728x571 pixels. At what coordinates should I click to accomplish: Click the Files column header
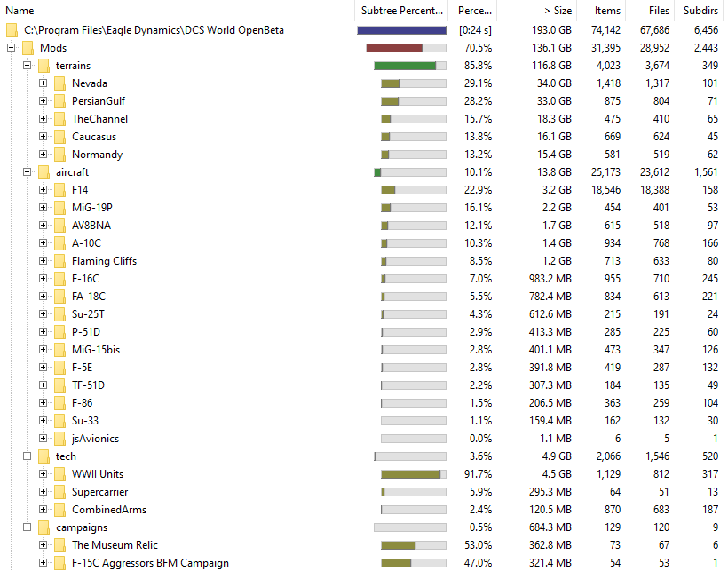(654, 10)
